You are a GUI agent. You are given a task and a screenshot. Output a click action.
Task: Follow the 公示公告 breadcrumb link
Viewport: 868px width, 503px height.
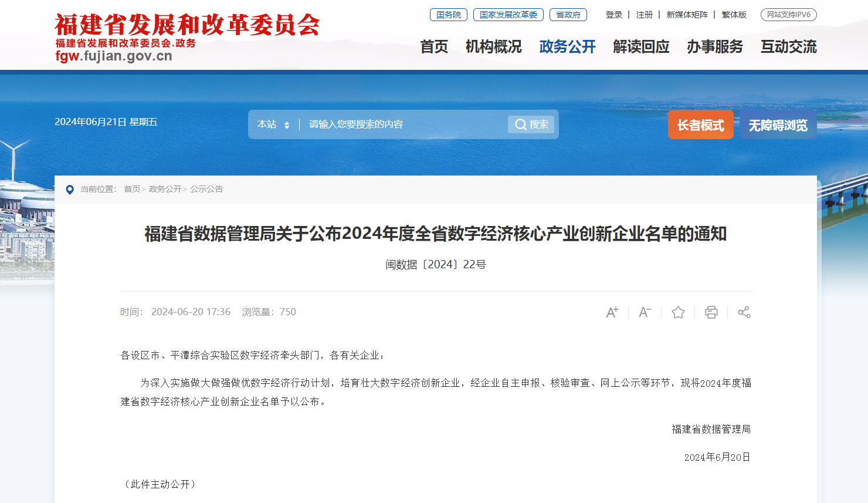pos(206,189)
